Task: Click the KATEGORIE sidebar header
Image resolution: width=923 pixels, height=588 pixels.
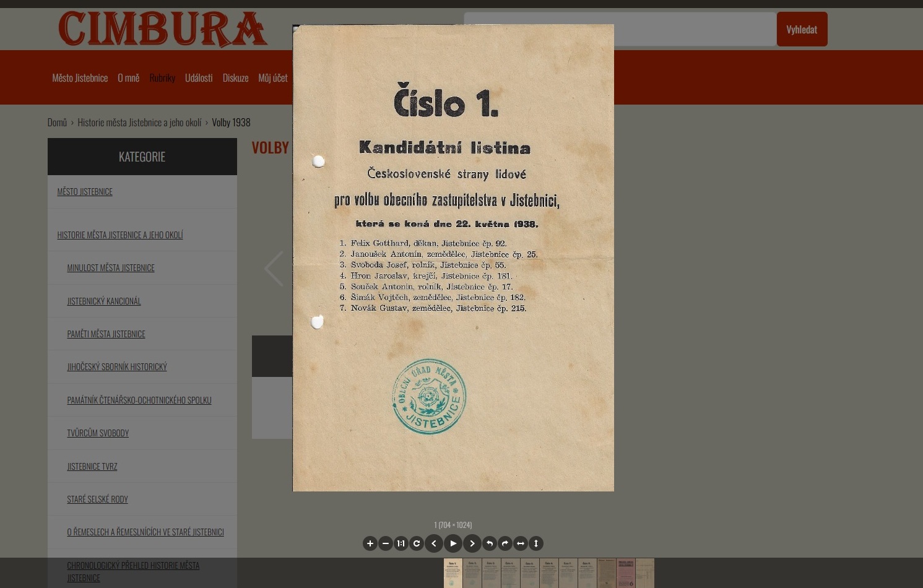Action: point(142,157)
